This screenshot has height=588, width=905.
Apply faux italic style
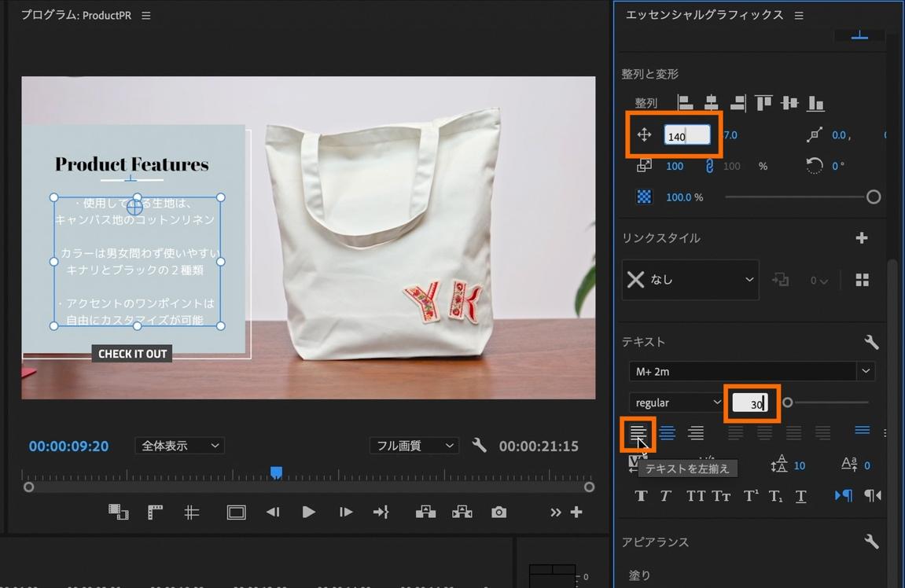point(665,496)
